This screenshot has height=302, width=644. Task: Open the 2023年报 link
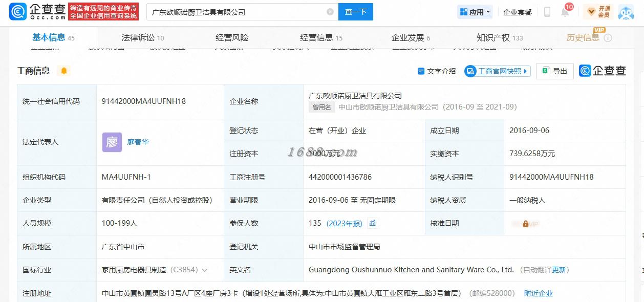pyautogui.click(x=344, y=223)
